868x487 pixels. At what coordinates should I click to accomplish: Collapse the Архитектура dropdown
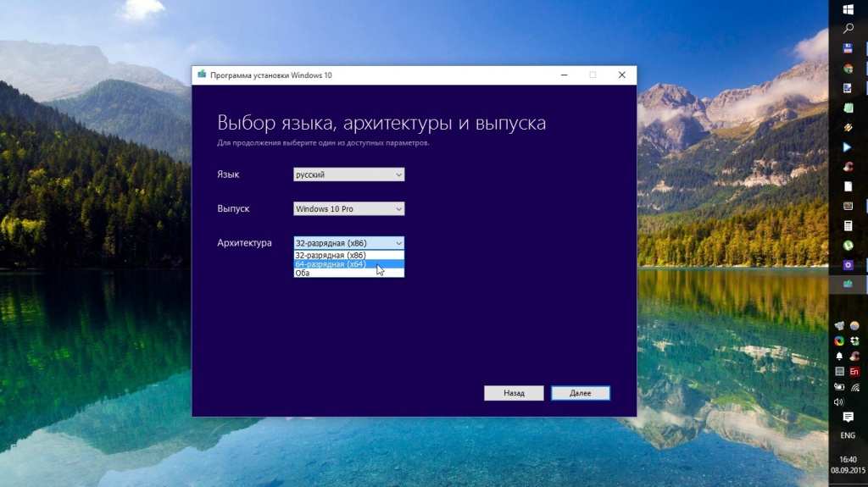pyautogui.click(x=348, y=243)
